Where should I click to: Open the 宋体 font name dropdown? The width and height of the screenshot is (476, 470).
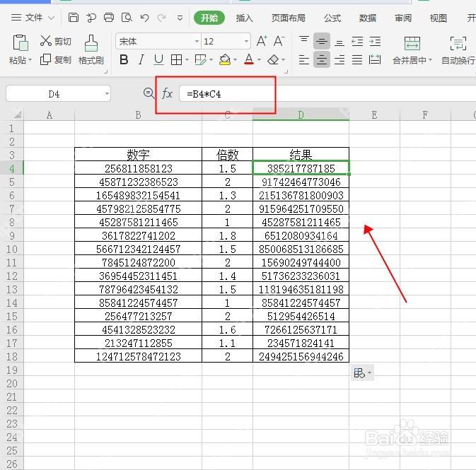click(x=197, y=41)
